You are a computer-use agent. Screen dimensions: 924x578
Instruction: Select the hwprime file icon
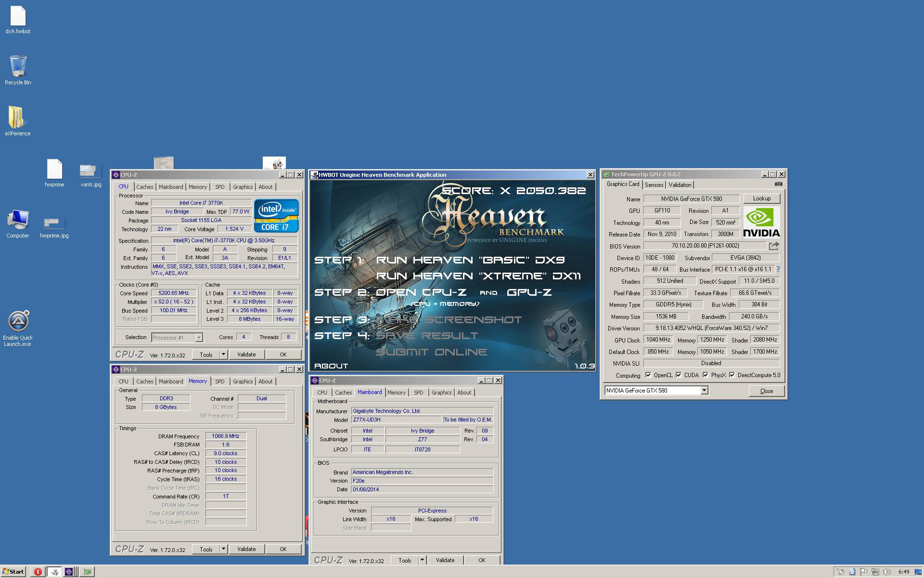54,172
